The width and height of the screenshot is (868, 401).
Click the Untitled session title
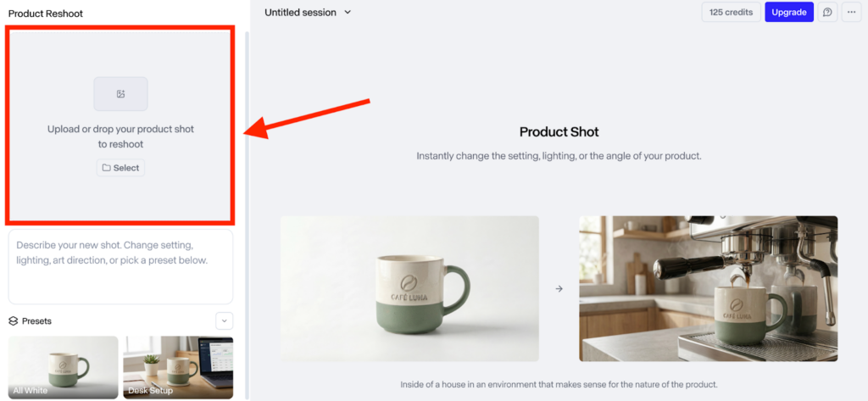click(x=300, y=12)
